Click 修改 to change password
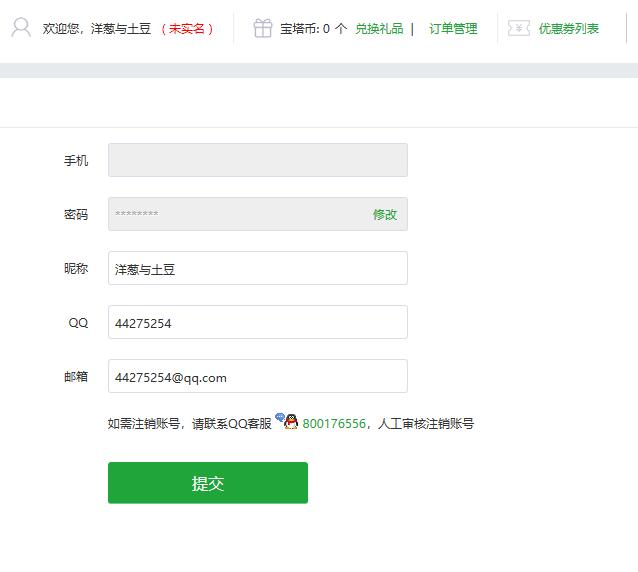This screenshot has height=572, width=638. (x=385, y=214)
